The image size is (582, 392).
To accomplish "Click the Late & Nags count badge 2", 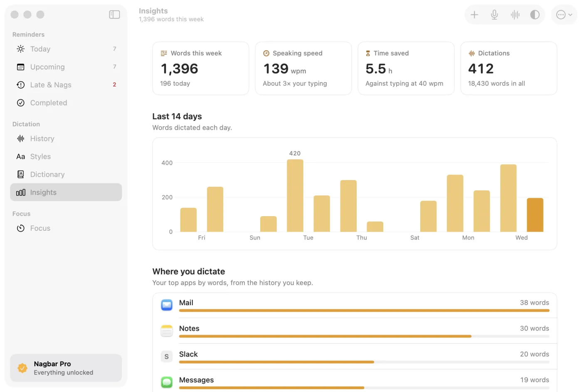I will pos(114,85).
